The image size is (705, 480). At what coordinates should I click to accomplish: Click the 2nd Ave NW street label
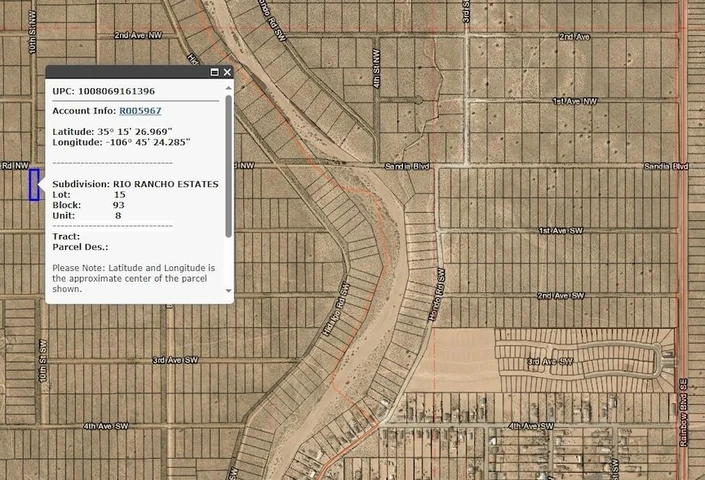[x=138, y=35]
